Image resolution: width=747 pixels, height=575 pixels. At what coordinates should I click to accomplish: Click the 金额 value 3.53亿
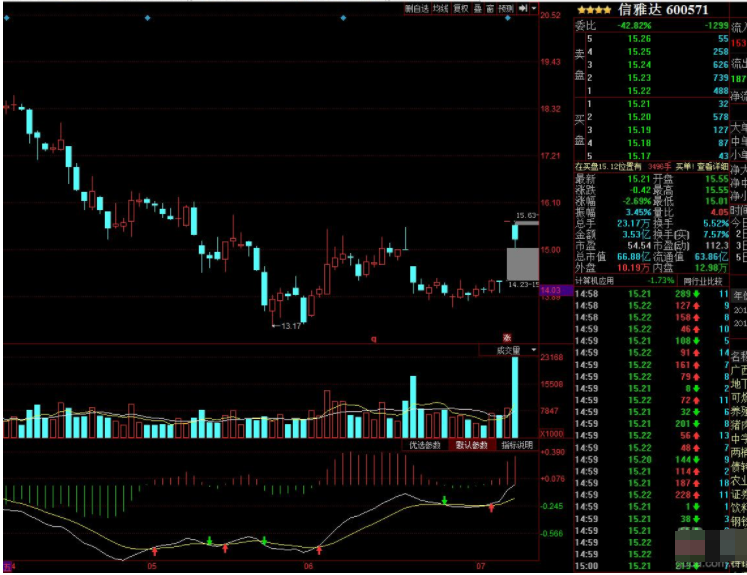pos(636,234)
